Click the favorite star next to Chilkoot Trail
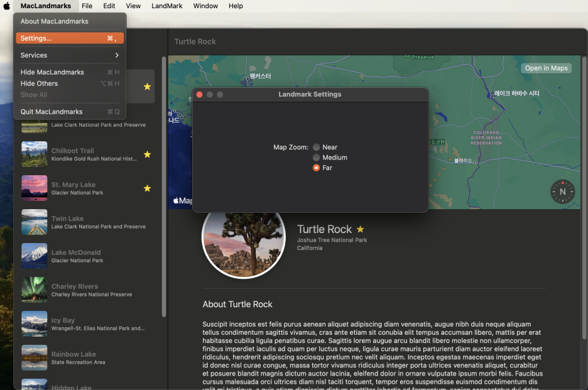588x390 pixels. [x=148, y=154]
